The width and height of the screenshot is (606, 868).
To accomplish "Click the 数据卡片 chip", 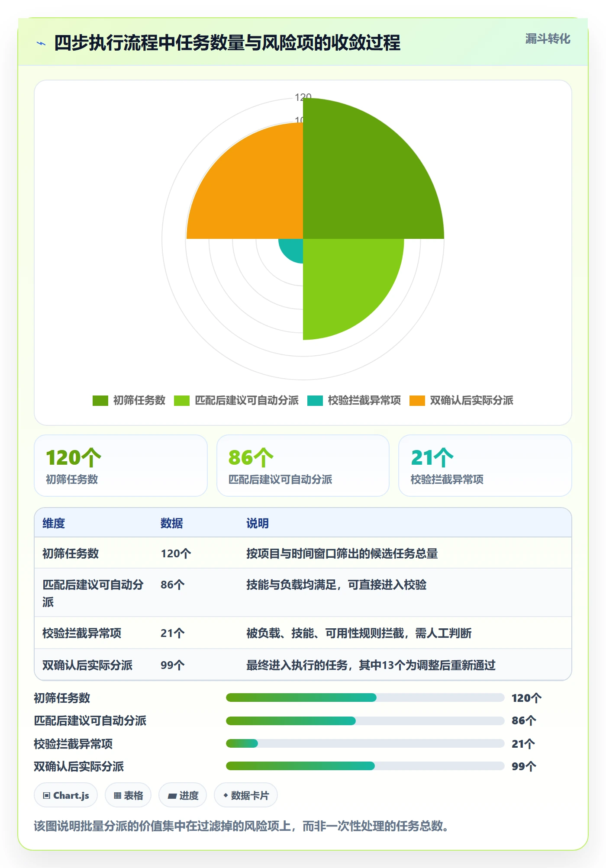I will [246, 795].
